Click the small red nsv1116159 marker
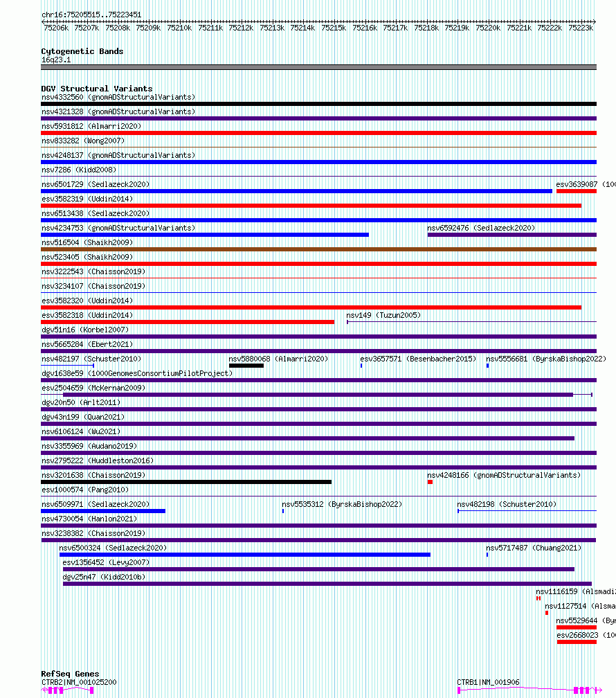Viewport: 616px width, 698px height. (x=538, y=598)
